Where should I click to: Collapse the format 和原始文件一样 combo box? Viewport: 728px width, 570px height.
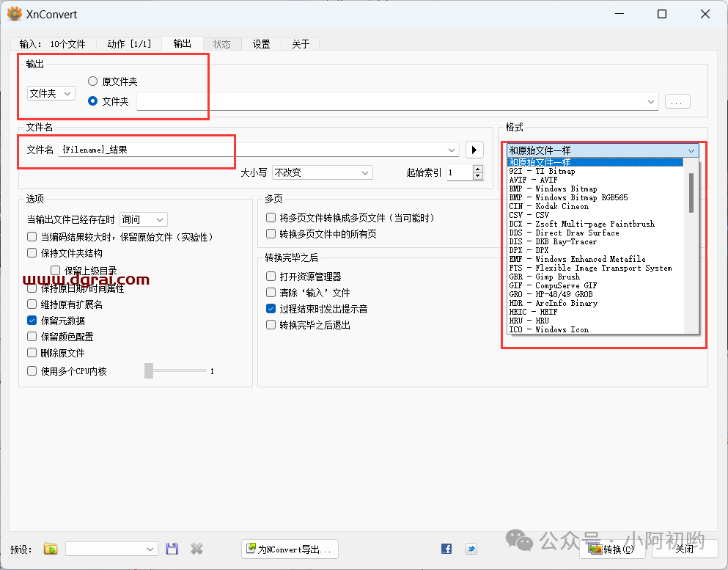coord(603,150)
